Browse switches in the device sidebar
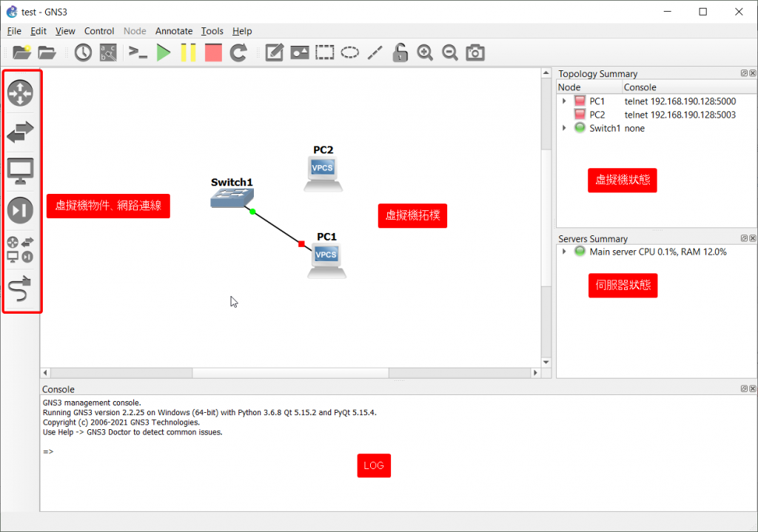The height and width of the screenshot is (532, 758). 20,132
